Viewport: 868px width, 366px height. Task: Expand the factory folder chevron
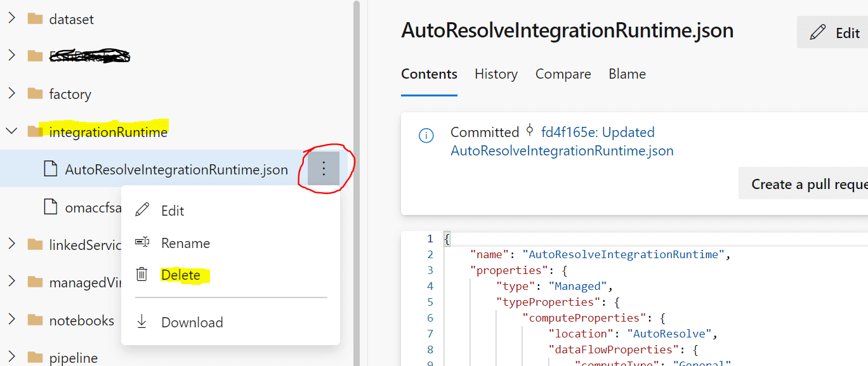(x=11, y=94)
